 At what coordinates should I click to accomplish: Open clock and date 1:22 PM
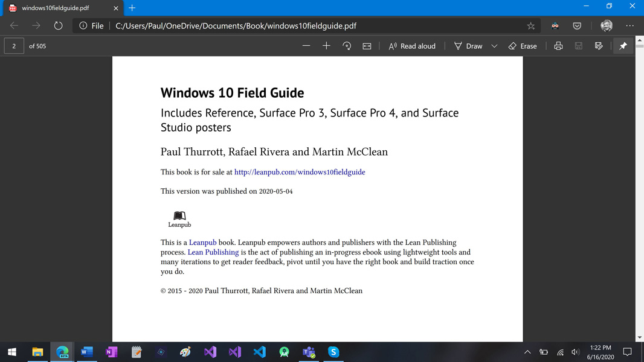(x=601, y=352)
